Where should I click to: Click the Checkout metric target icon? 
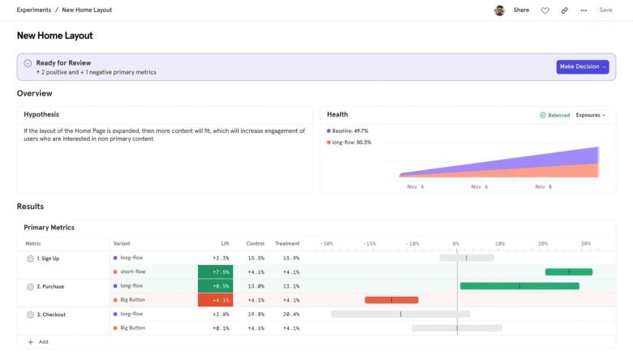pyautogui.click(x=30, y=315)
